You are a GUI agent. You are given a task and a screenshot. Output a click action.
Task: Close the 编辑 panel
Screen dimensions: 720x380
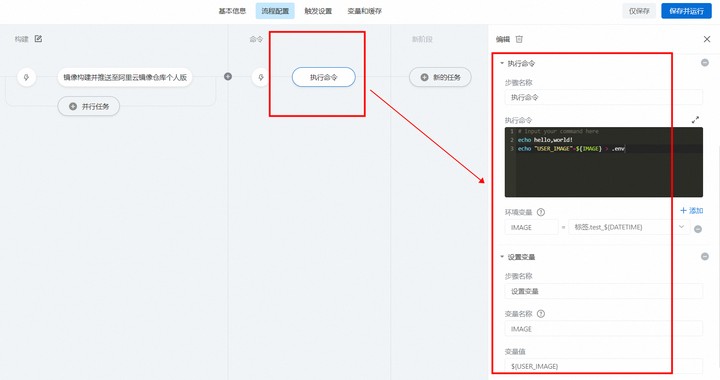(x=707, y=39)
